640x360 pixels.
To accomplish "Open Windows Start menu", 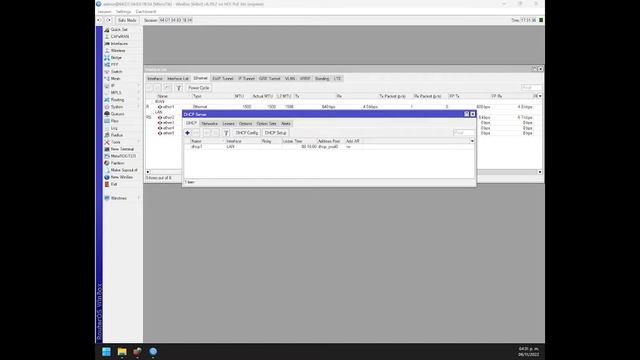I will click(x=106, y=352).
